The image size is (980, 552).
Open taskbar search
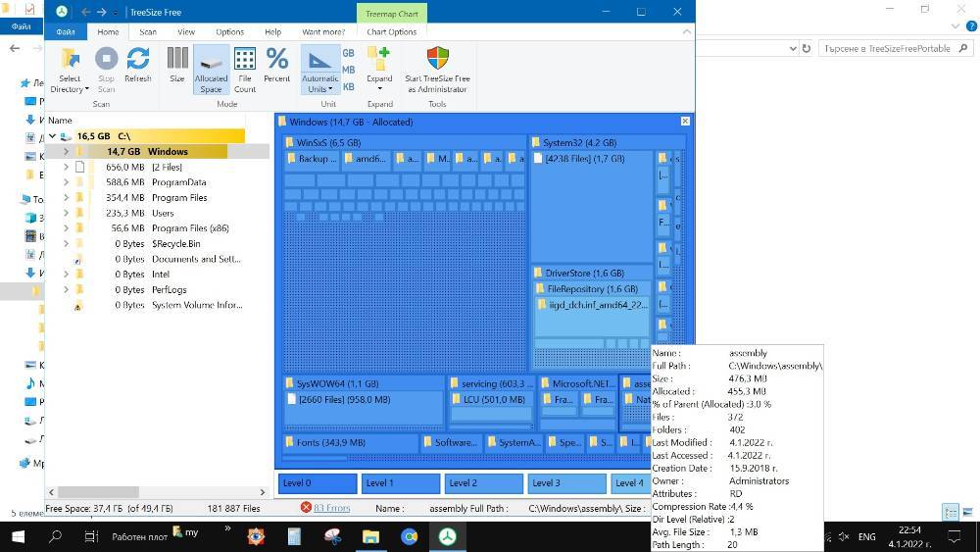coord(55,536)
